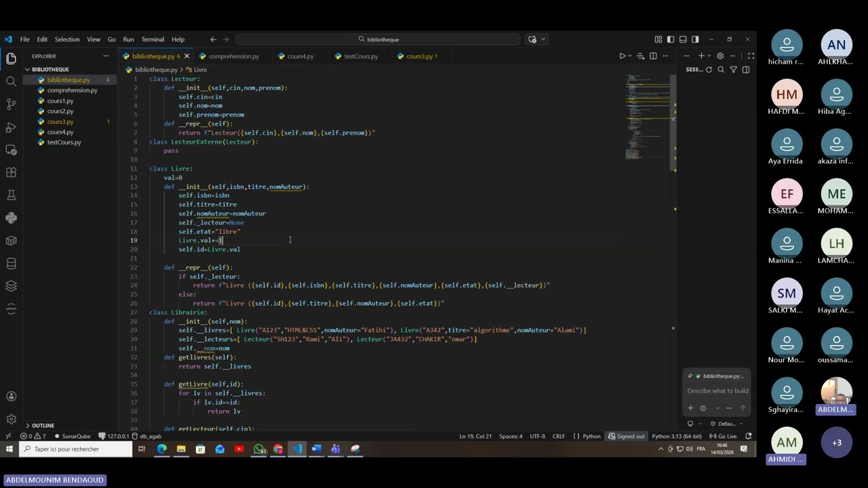The height and width of the screenshot is (488, 868).
Task: Click the code minimap overview
Action: (x=646, y=115)
